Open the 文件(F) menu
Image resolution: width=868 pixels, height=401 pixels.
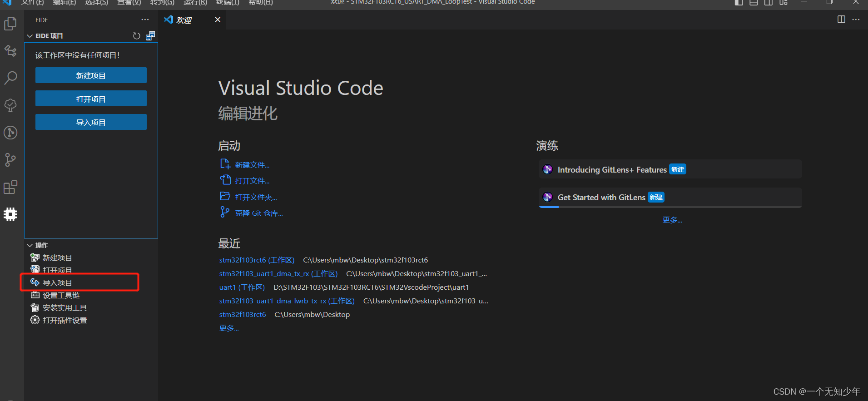click(32, 2)
